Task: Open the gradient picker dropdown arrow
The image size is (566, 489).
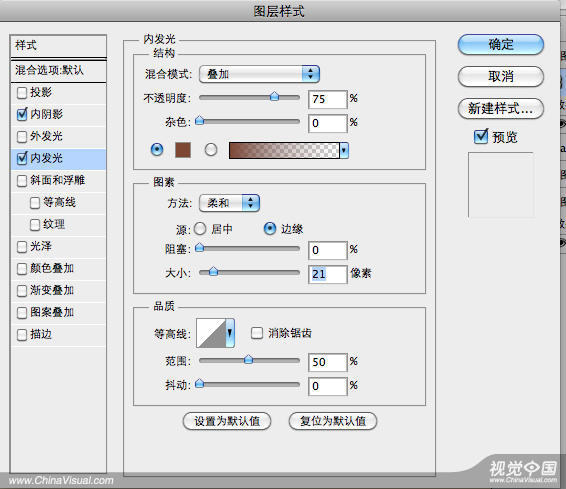Action: [344, 150]
